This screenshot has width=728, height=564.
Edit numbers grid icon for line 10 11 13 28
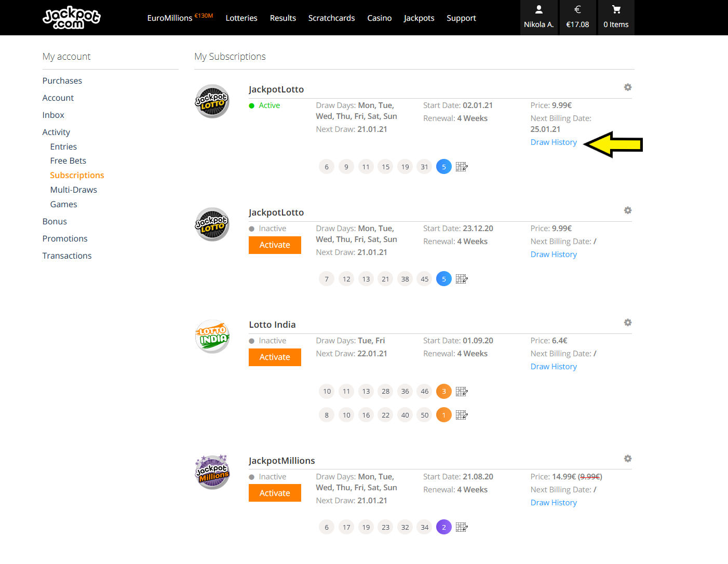tap(462, 392)
